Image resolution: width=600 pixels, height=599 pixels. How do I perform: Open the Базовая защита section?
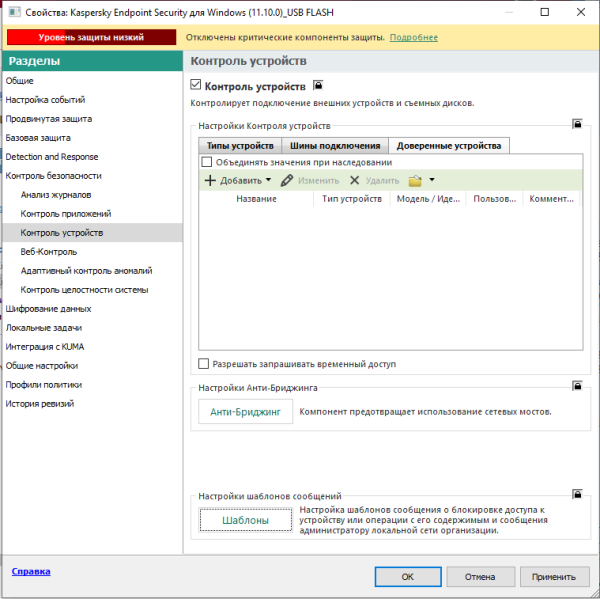[38, 138]
